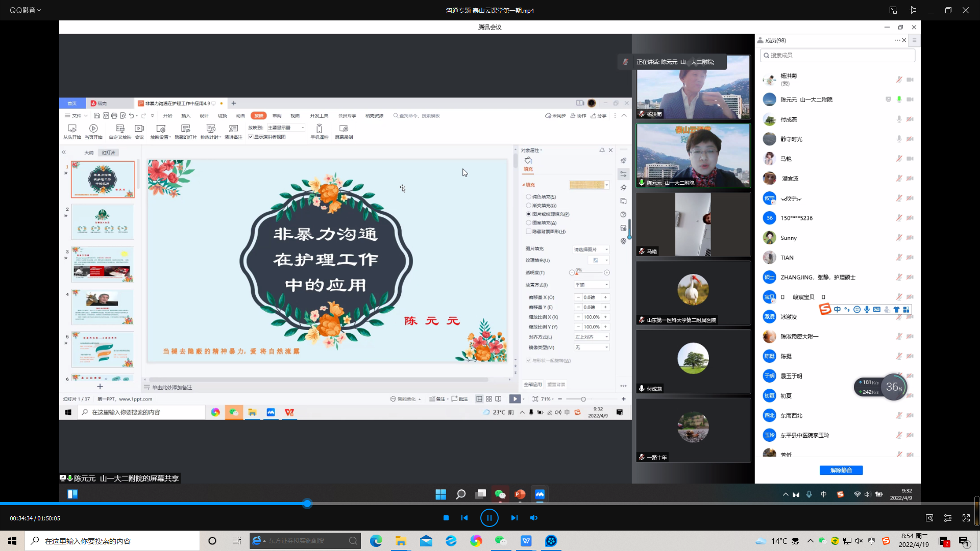
Task: Toggle 与形状一起旋转(W) checkbox
Action: [529, 361]
